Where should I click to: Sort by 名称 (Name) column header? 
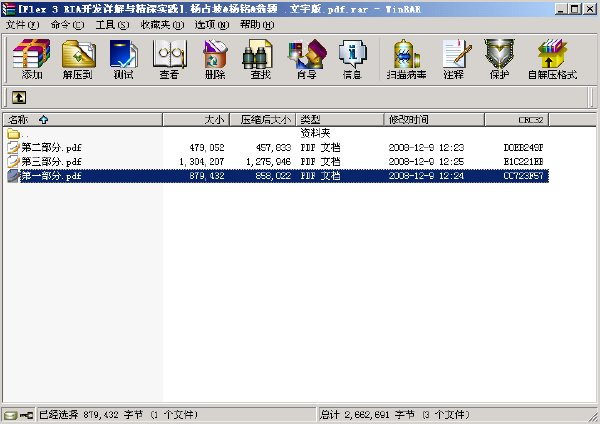pos(83,120)
